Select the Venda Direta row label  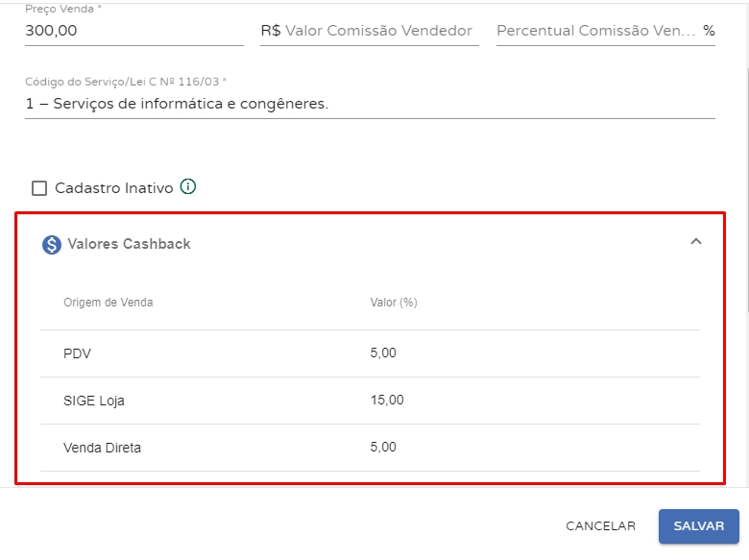point(102,448)
